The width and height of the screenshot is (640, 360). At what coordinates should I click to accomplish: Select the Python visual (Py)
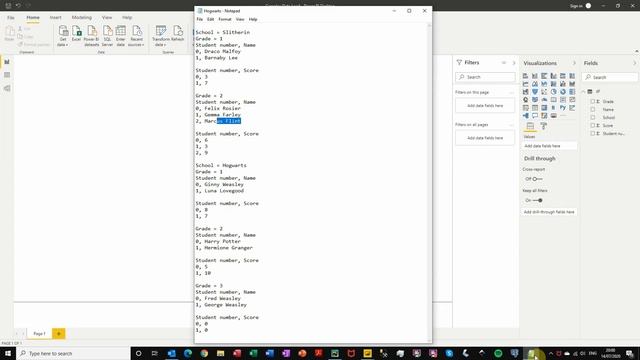[563, 108]
